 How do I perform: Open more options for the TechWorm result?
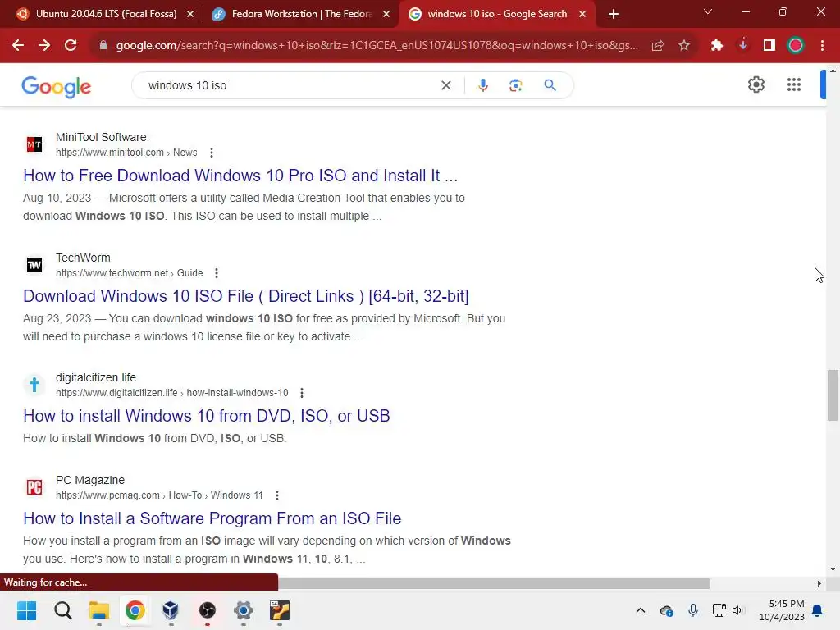217,273
